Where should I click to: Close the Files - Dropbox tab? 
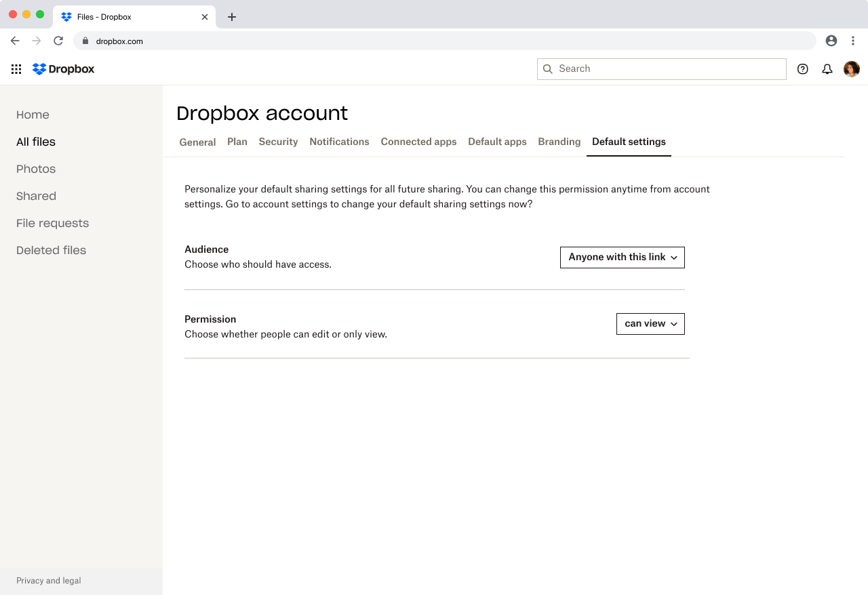205,17
